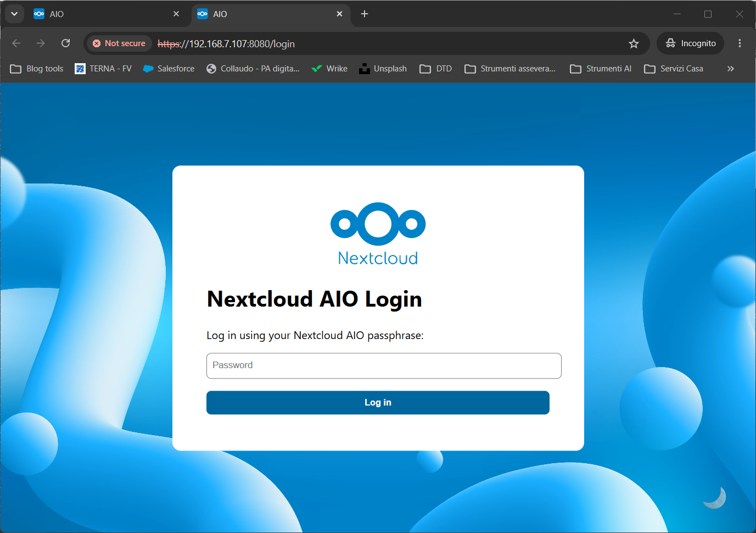The width and height of the screenshot is (756, 533).
Task: Open the Blog tools bookmark folder
Action: click(x=37, y=69)
